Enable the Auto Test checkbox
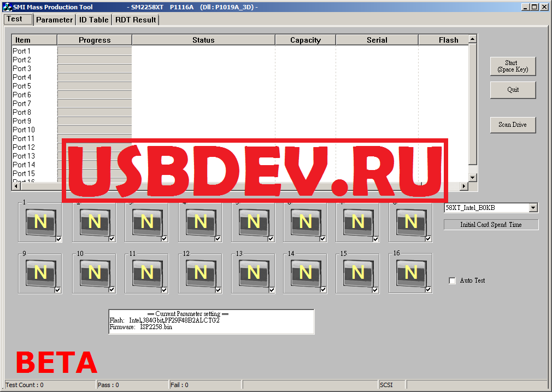The width and height of the screenshot is (552, 392). point(453,280)
